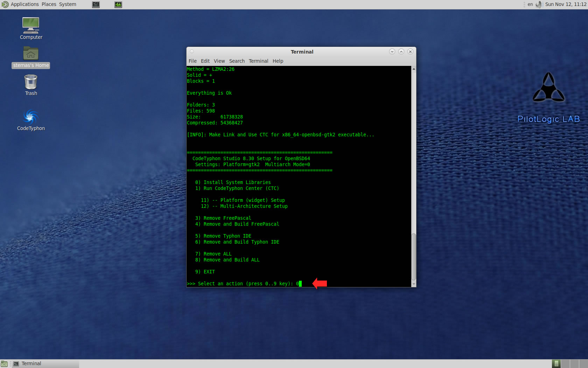Image resolution: width=588 pixels, height=368 pixels.
Task: Click the 'Files: 598' line
Action: 201,111
